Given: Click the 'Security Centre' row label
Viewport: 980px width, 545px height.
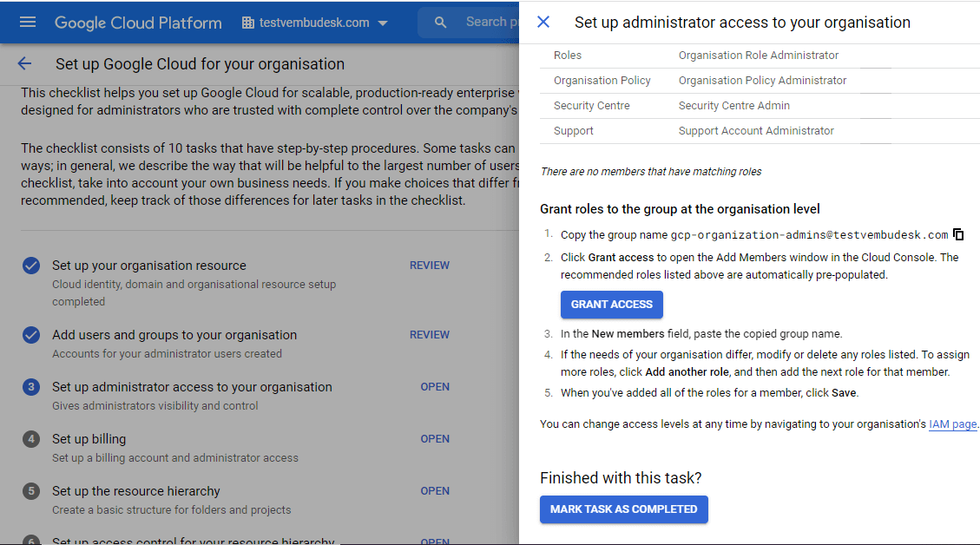Looking at the screenshot, I should tap(591, 106).
